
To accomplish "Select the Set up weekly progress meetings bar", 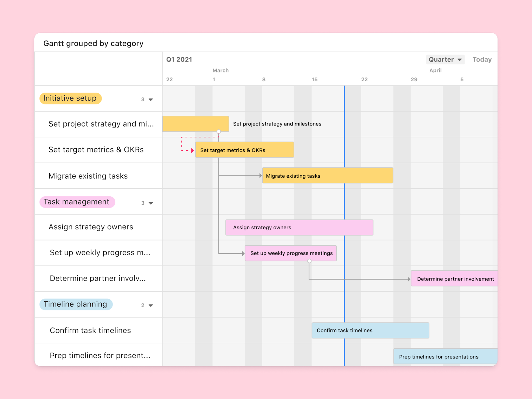I will pos(291,253).
